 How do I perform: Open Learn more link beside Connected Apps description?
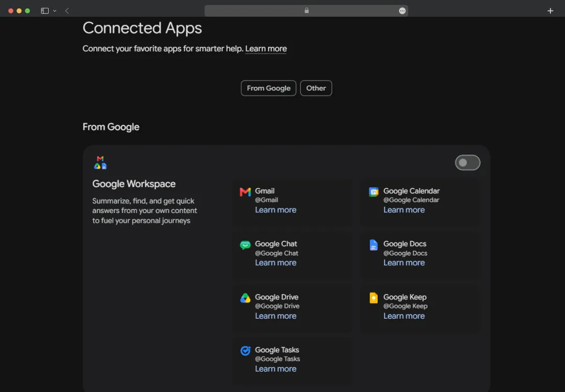click(x=266, y=49)
